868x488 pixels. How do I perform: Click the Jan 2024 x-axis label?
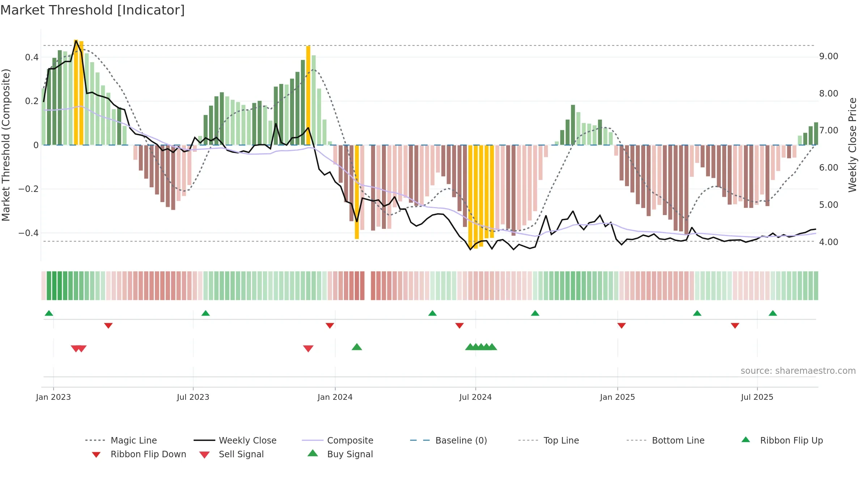335,397
